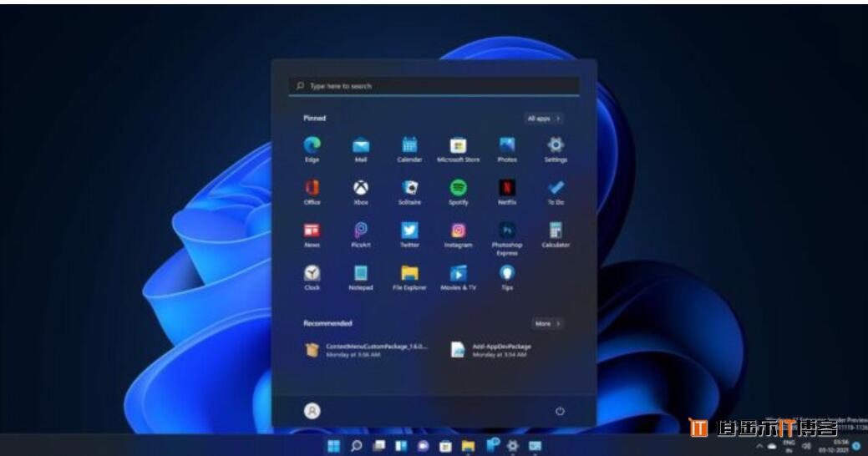Show More recommended items

[547, 324]
